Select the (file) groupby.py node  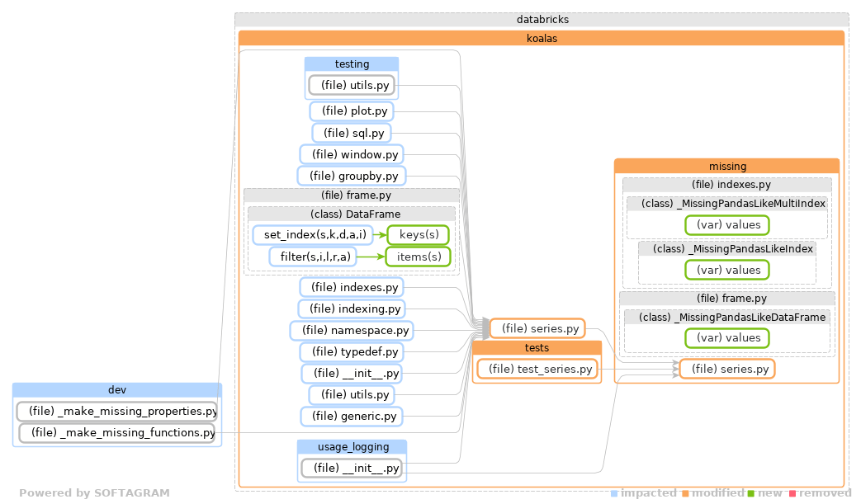pyautogui.click(x=352, y=175)
